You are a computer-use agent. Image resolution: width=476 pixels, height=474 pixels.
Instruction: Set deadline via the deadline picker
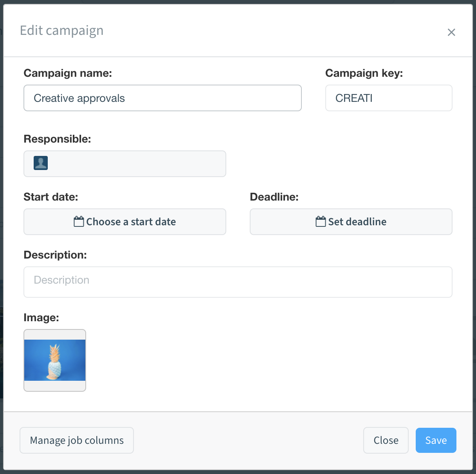pyautogui.click(x=351, y=222)
